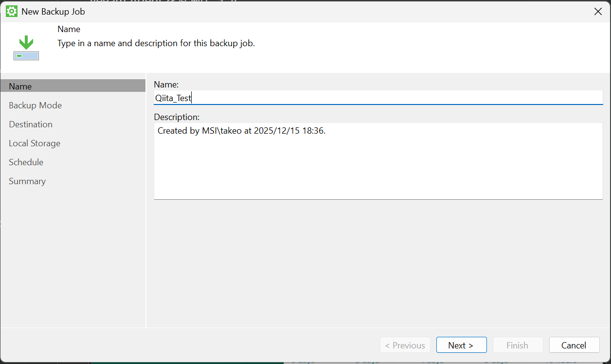Click inside the Description text box
The width and height of the screenshot is (611, 364).
click(x=378, y=161)
